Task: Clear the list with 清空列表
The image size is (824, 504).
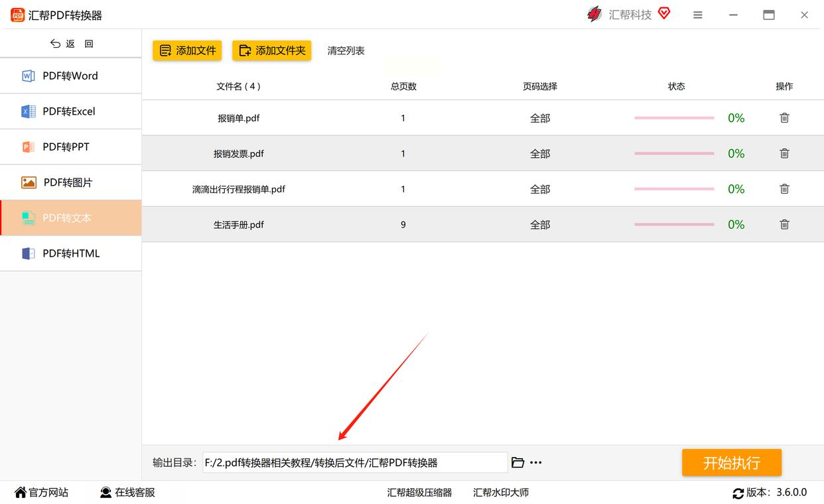Action: 346,50
